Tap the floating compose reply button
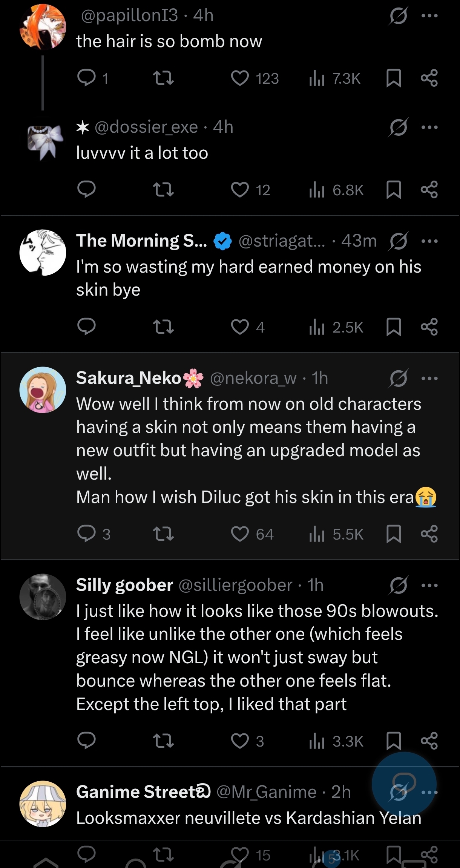460x868 pixels. 404,784
